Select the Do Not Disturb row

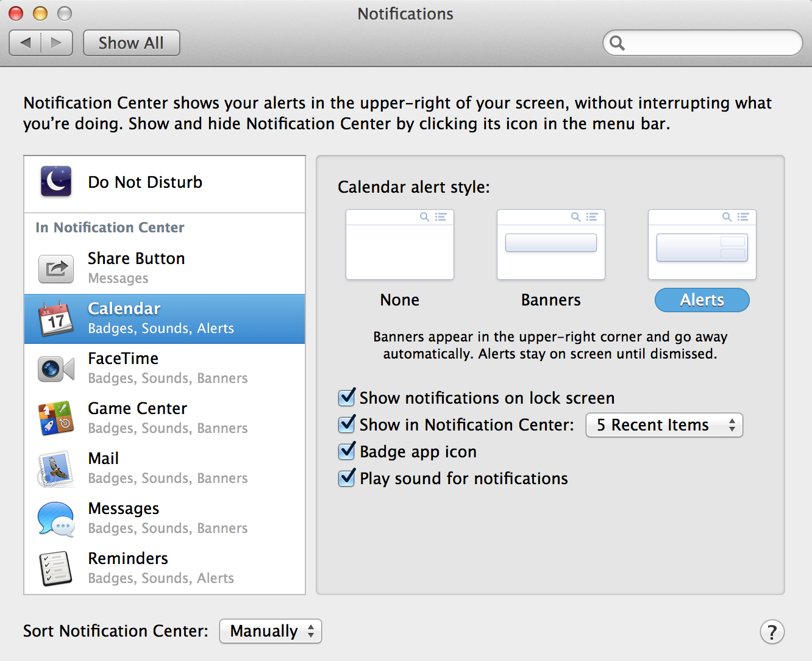pyautogui.click(x=165, y=184)
